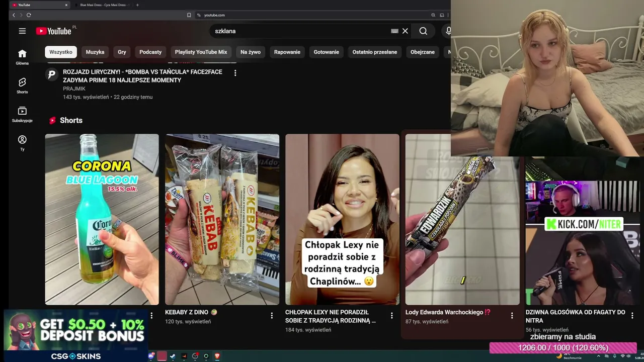Switch to the Blue Maxi Dress browser tab
The height and width of the screenshot is (362, 644).
[103, 5]
